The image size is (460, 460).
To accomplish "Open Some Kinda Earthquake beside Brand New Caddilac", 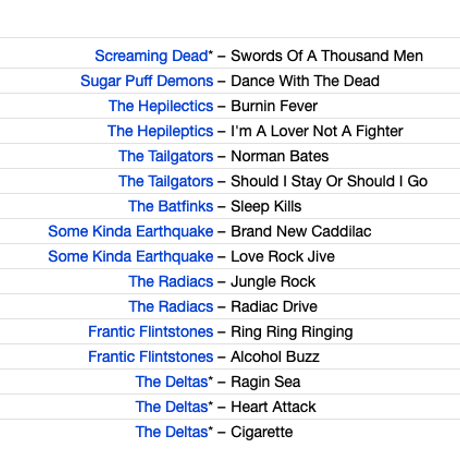I will click(131, 231).
